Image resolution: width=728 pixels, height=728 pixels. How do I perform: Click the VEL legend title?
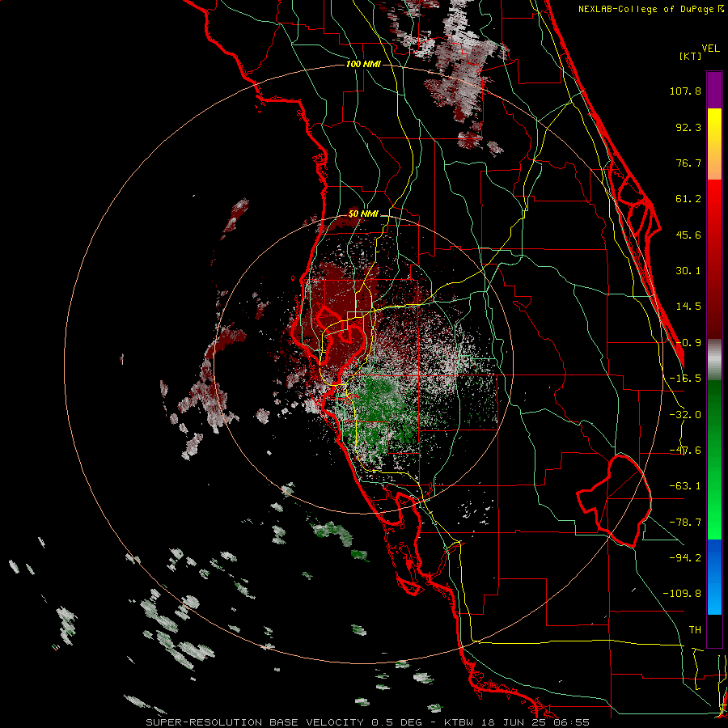(711, 49)
